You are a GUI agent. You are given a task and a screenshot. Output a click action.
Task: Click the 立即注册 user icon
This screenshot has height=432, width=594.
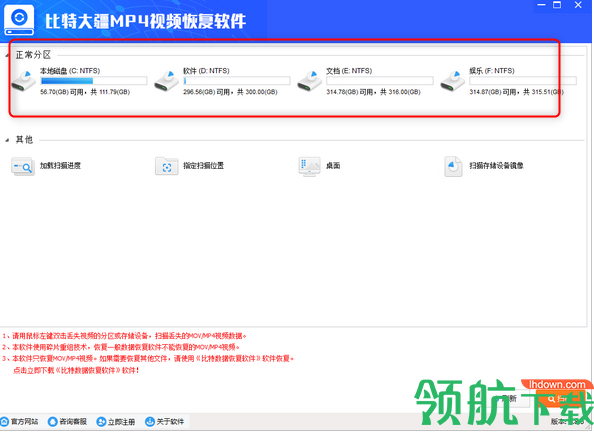click(x=101, y=421)
